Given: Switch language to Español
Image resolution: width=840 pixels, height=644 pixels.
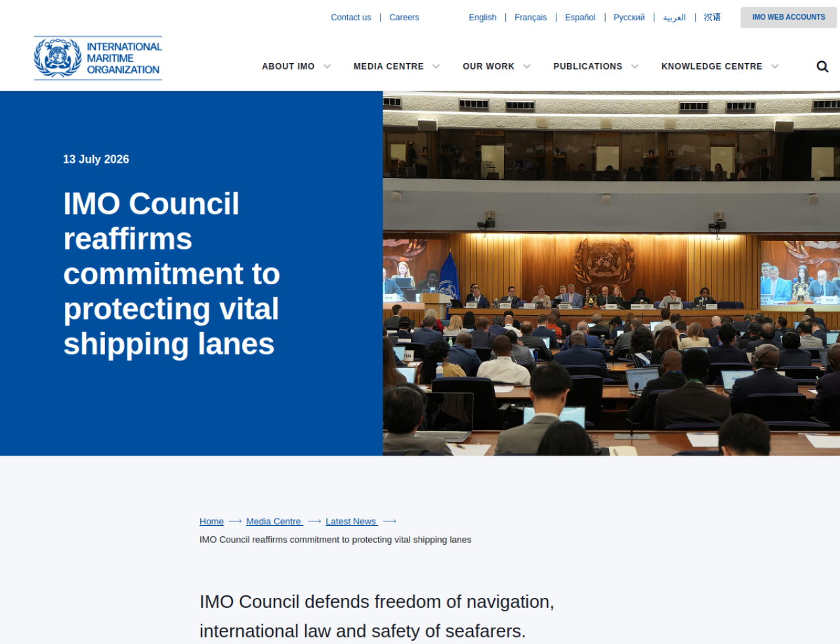Looking at the screenshot, I should click(x=580, y=18).
